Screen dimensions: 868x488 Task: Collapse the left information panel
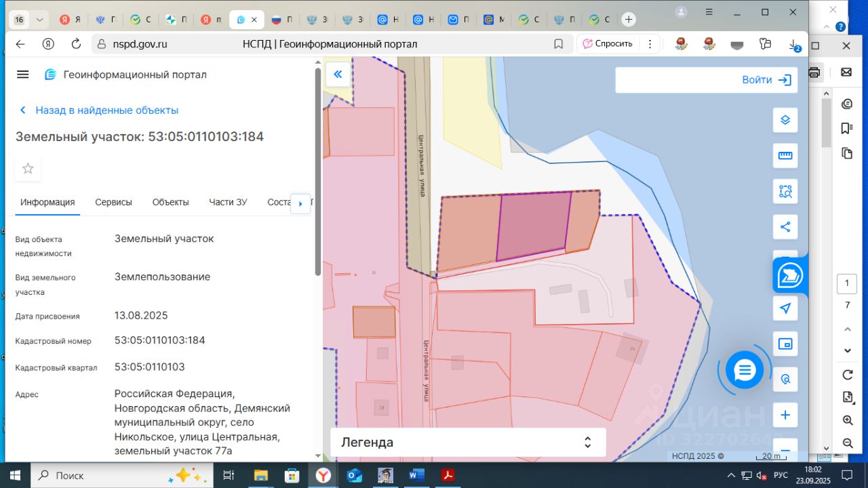(x=338, y=75)
